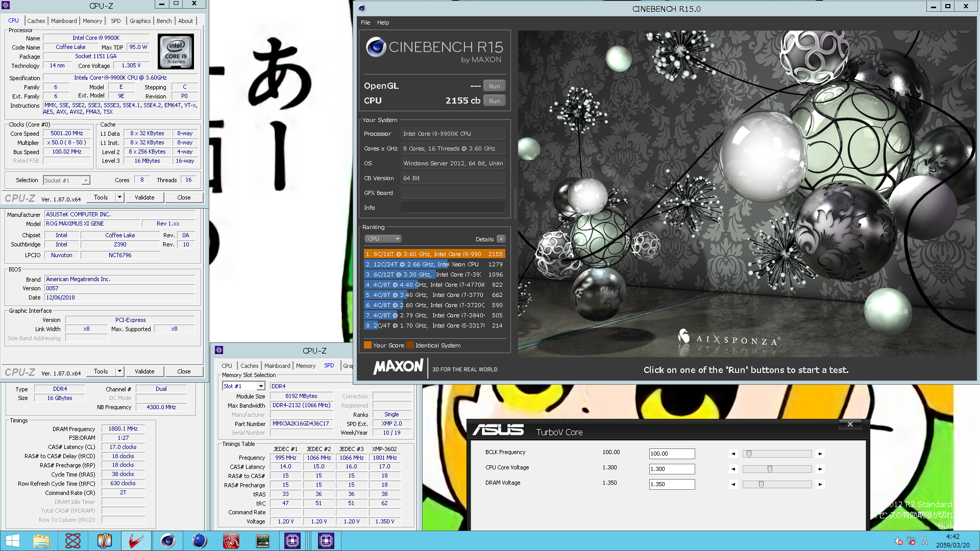Open the thermometer temperature monitor taskbar icon
The height and width of the screenshot is (551, 980).
pos(105,541)
